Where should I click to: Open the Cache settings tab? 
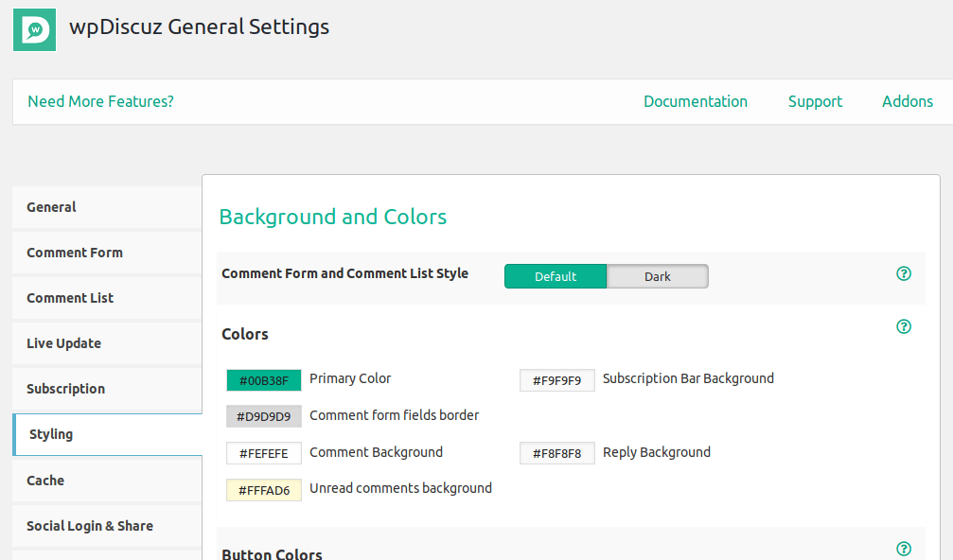pos(107,481)
